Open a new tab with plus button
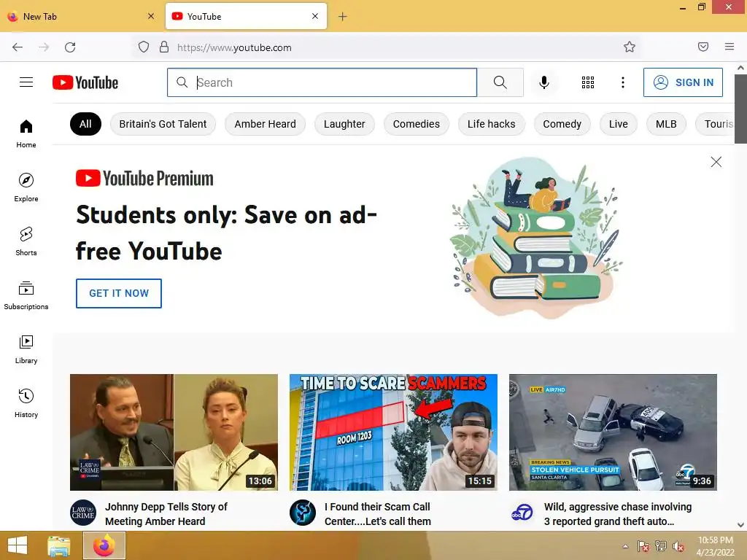The image size is (747, 560). 343,17
